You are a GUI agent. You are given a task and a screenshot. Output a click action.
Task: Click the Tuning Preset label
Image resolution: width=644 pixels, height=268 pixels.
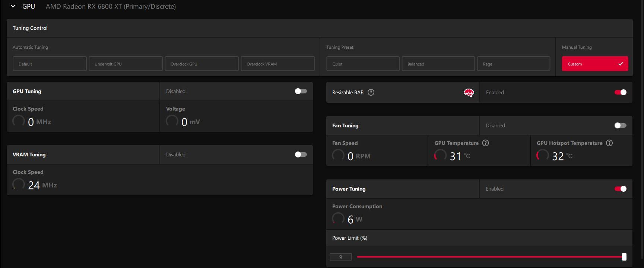(340, 47)
